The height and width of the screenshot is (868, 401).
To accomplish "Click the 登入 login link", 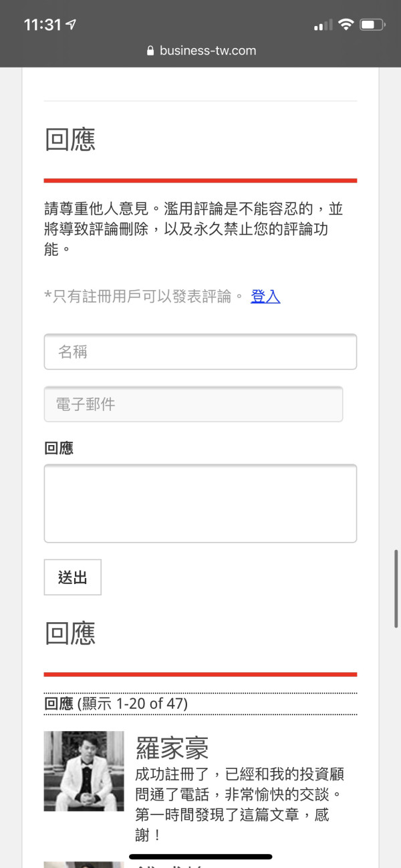I will [265, 297].
